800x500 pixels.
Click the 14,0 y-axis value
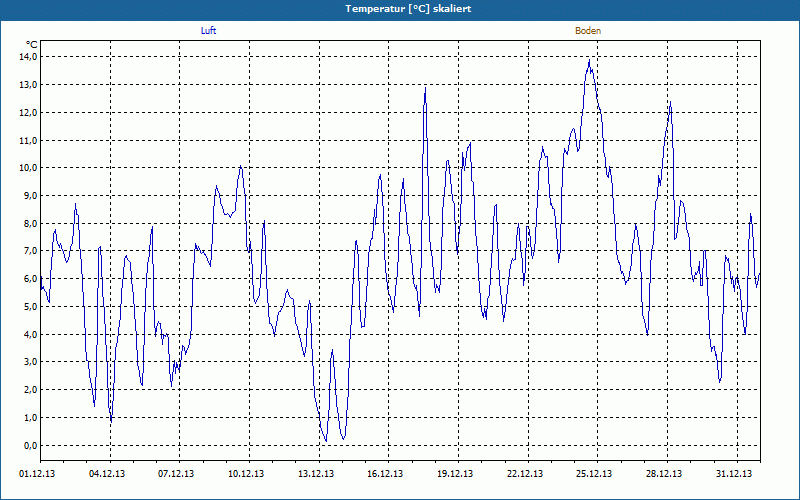29,57
